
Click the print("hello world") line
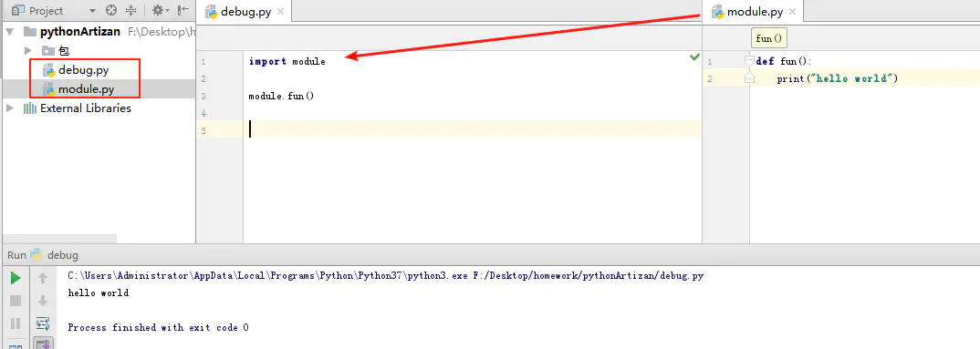coord(838,78)
